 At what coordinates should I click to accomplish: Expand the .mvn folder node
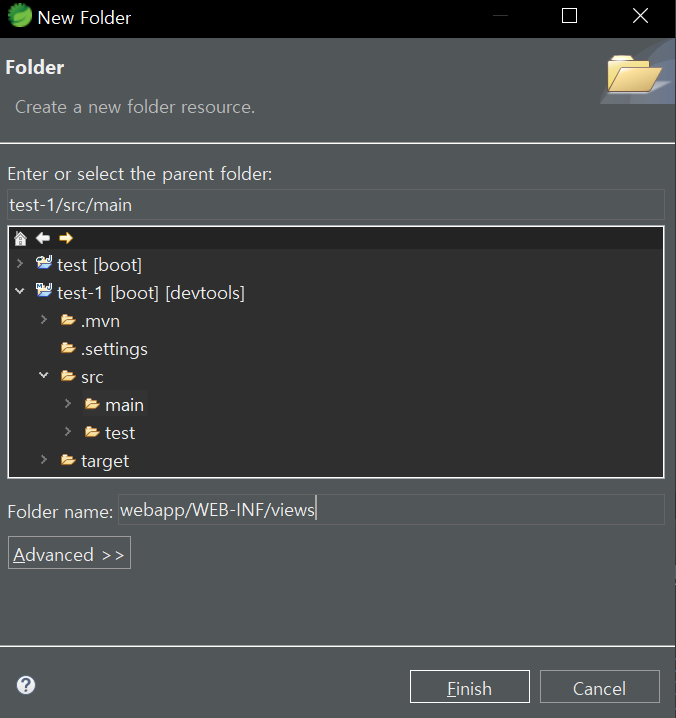44,320
